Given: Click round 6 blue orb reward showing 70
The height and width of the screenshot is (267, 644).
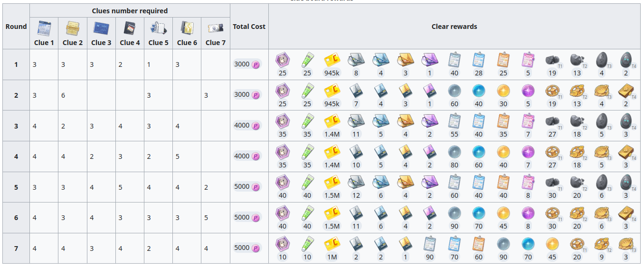Looking at the screenshot, I should (479, 212).
